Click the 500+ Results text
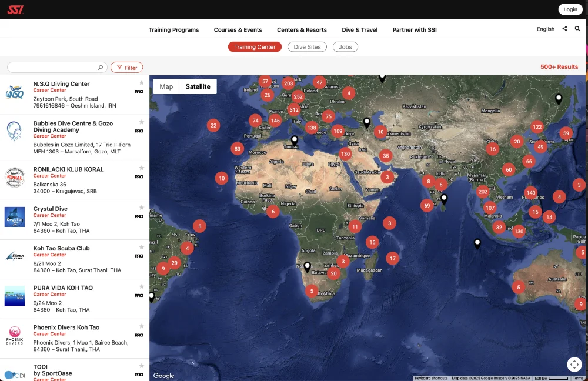The height and width of the screenshot is (381, 588). 559,67
